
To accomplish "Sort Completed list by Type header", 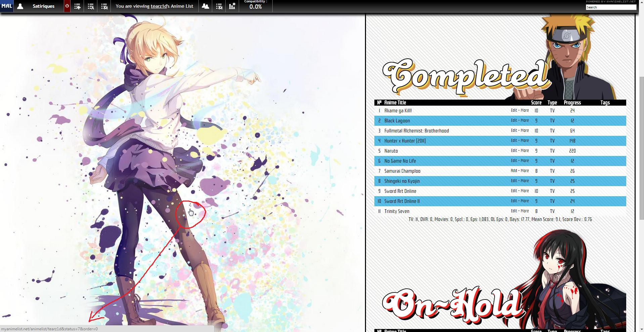I will (552, 103).
